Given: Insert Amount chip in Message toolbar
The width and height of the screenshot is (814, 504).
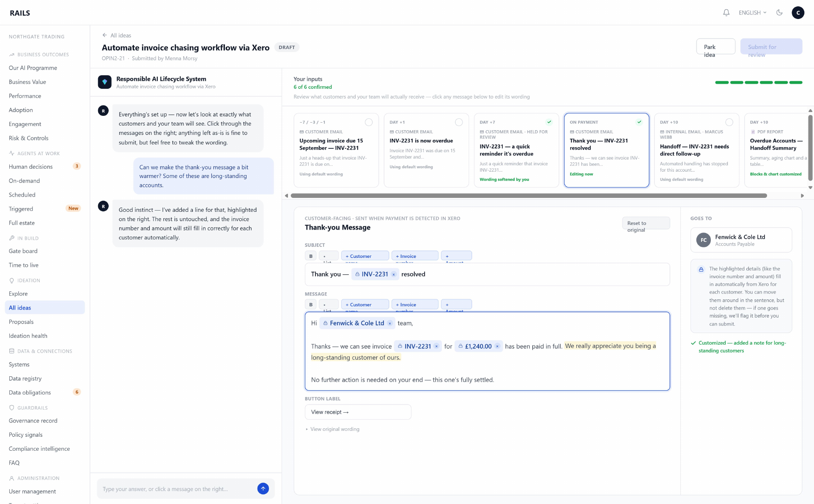Looking at the screenshot, I should (456, 304).
